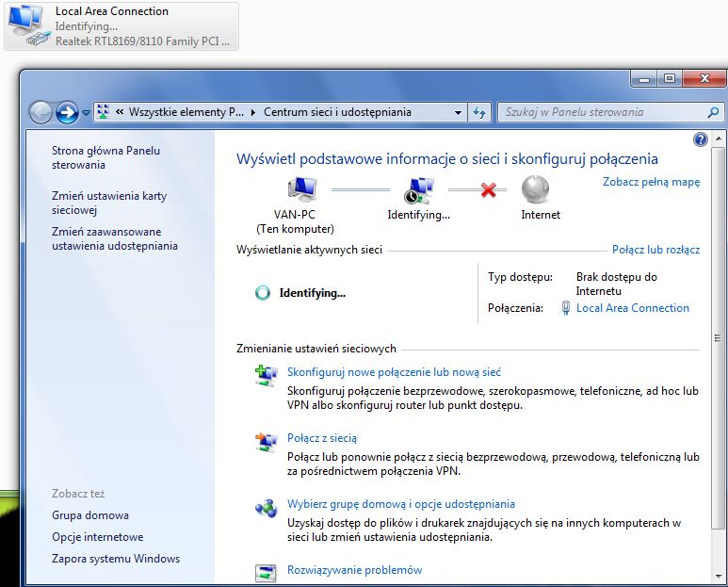Viewport: 728px width, 587px height.
Task: Open Połącz z siecią link
Action: tap(322, 438)
